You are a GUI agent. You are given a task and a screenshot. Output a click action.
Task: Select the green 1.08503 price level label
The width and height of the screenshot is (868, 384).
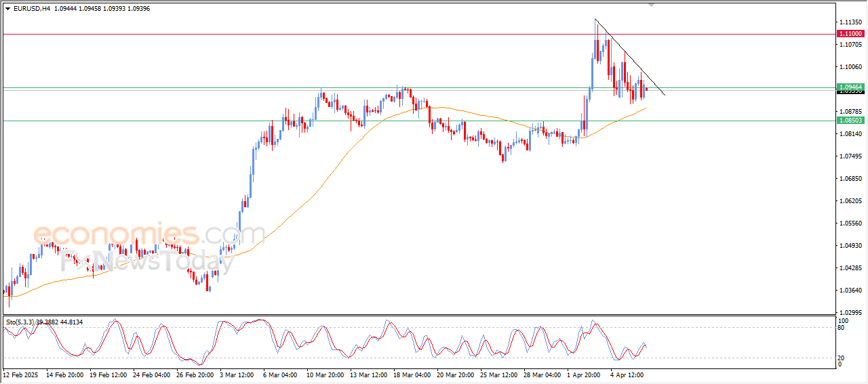(x=850, y=121)
